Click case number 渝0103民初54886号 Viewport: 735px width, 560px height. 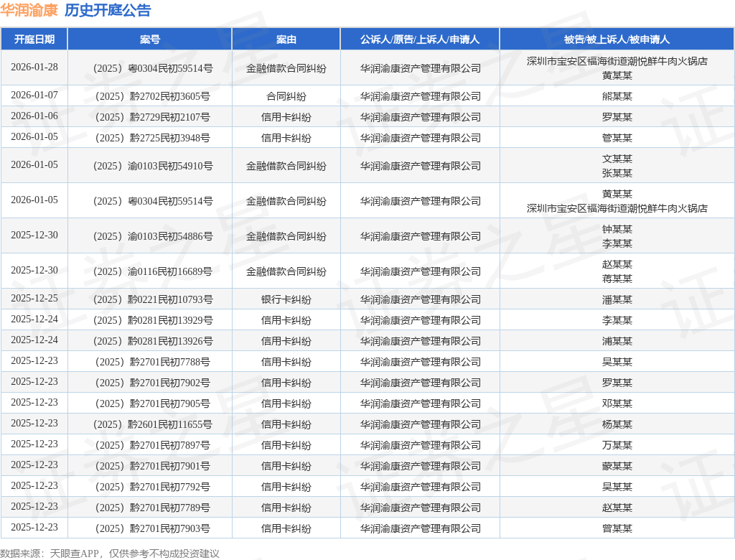pyautogui.click(x=153, y=236)
